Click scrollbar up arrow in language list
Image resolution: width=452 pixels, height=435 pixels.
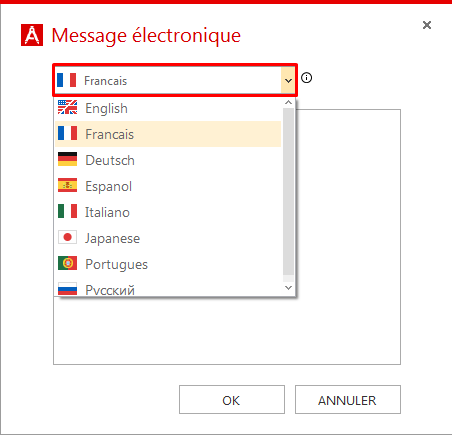point(289,103)
